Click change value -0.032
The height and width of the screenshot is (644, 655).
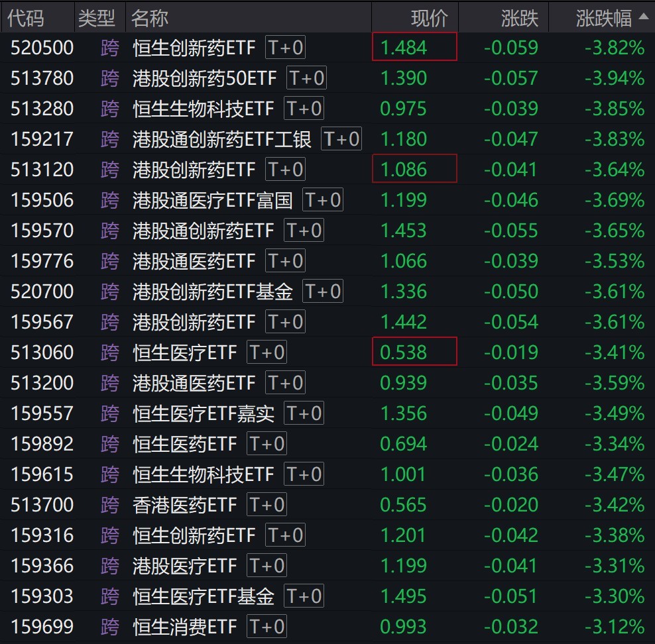(511, 627)
